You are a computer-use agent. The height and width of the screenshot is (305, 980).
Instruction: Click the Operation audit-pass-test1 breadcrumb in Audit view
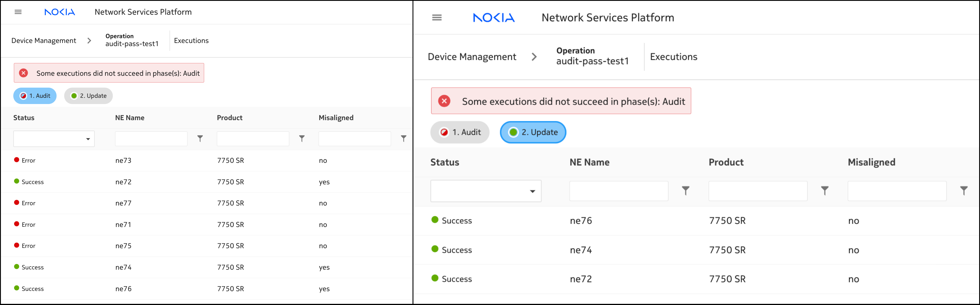point(132,40)
